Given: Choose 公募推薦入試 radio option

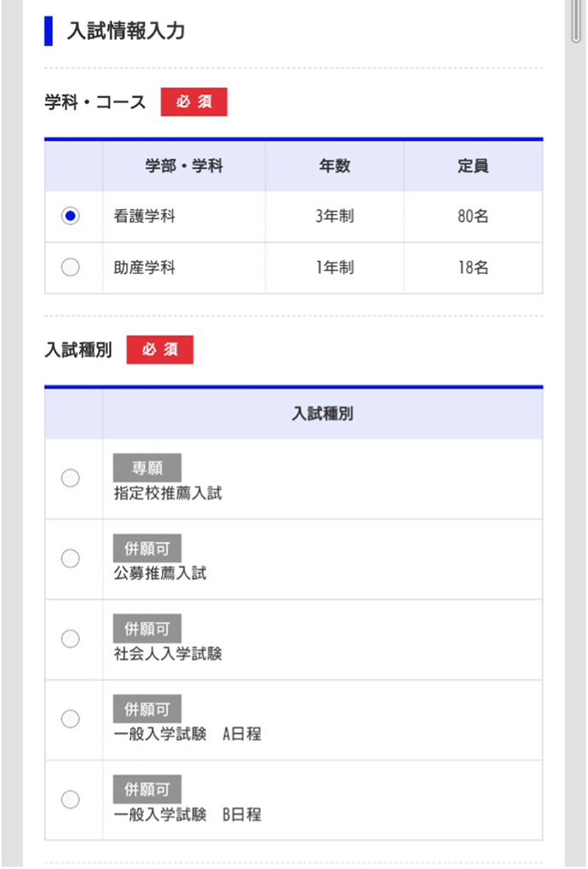Looking at the screenshot, I should [71, 558].
